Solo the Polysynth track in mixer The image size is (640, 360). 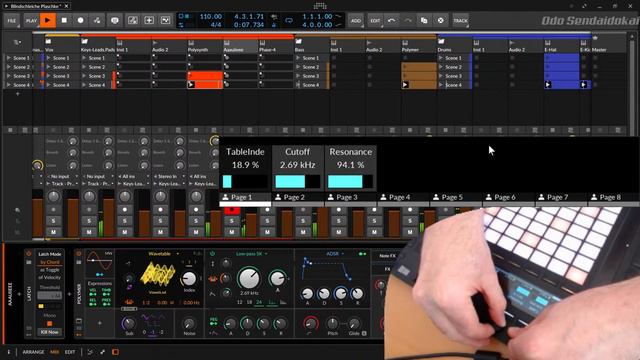196,221
